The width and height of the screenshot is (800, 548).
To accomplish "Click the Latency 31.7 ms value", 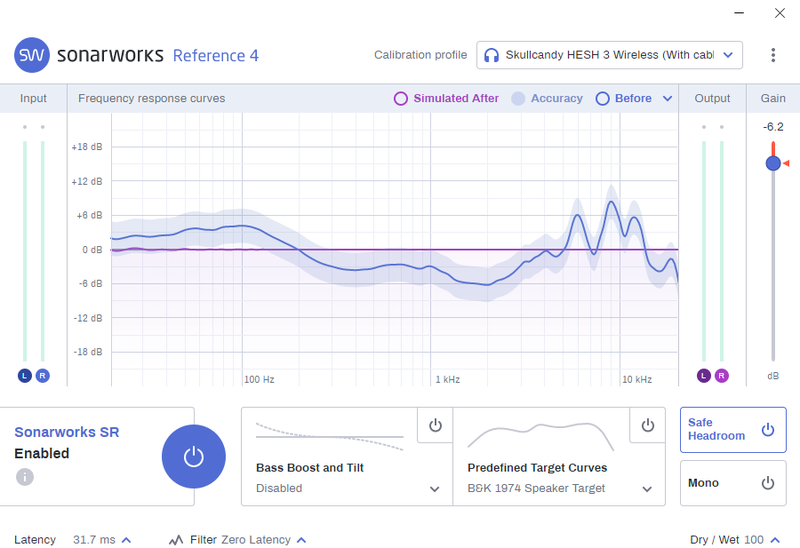I will pos(94,540).
